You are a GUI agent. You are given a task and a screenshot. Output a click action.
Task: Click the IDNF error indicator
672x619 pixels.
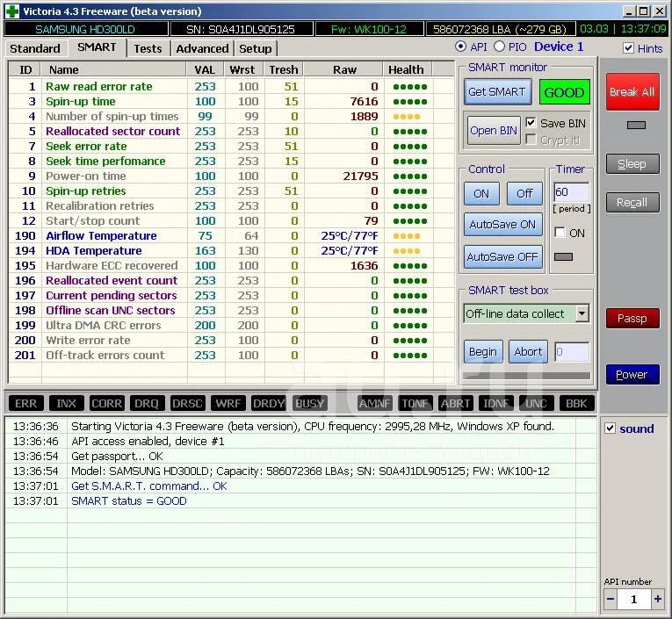(495, 403)
